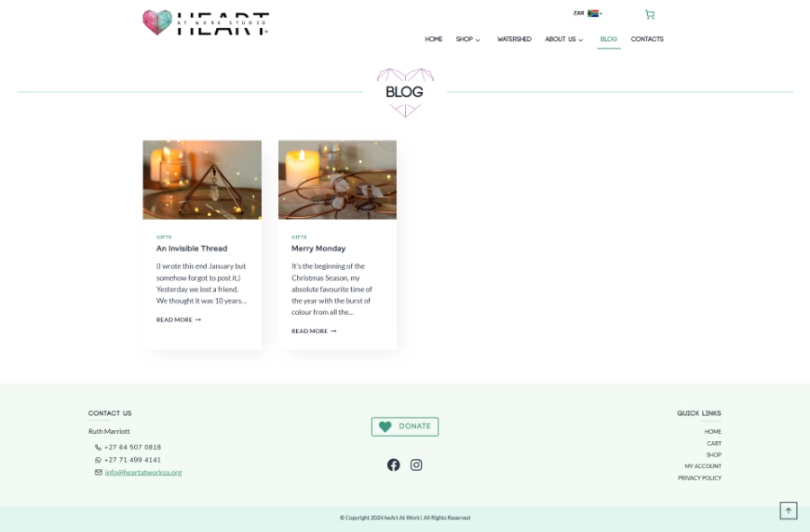Go to the Watershed menu item

point(514,40)
